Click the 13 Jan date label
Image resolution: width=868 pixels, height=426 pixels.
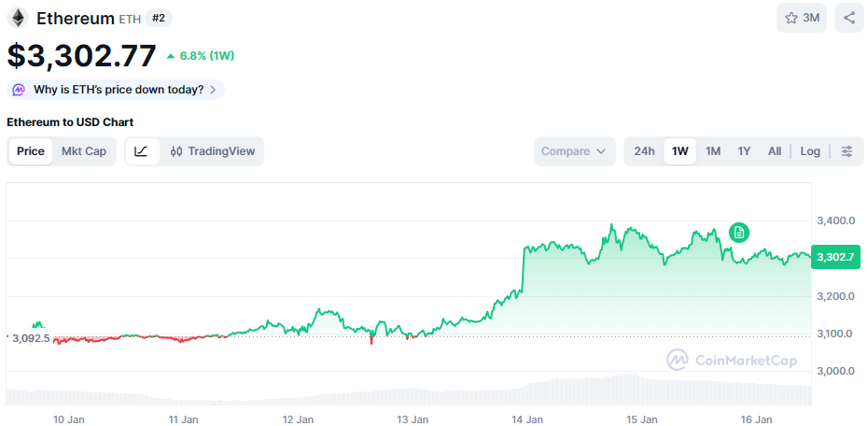(413, 419)
